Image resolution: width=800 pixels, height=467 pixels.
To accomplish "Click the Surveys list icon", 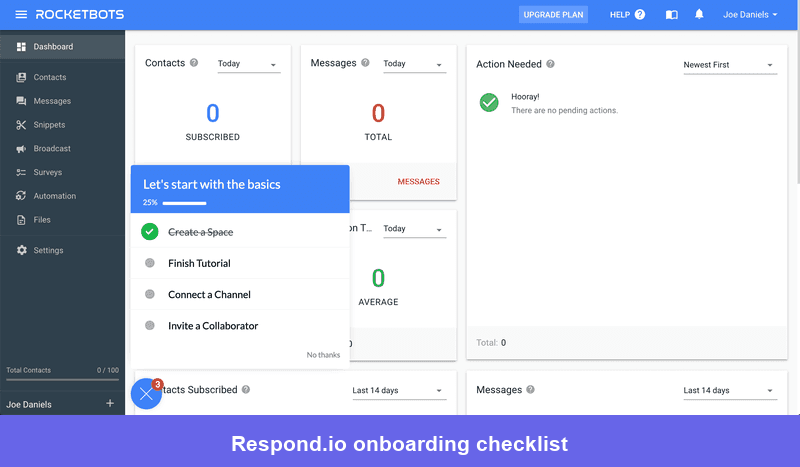I will [21, 172].
